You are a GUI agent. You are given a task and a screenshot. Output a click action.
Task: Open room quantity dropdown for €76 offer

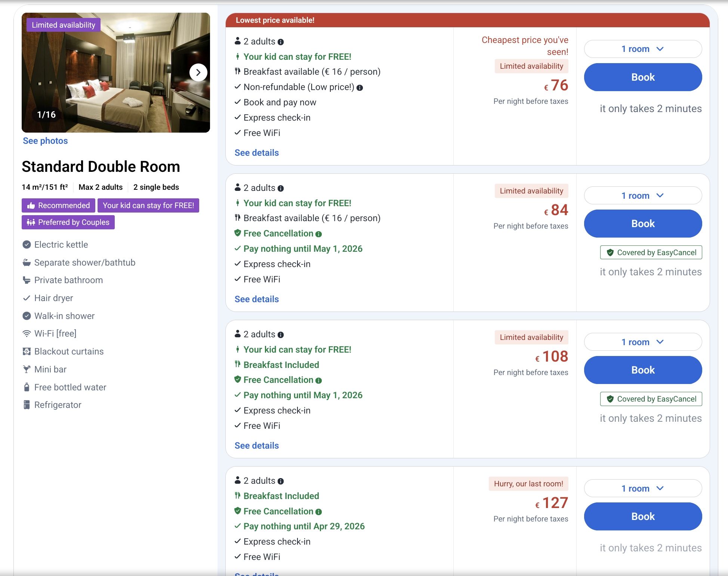click(643, 49)
